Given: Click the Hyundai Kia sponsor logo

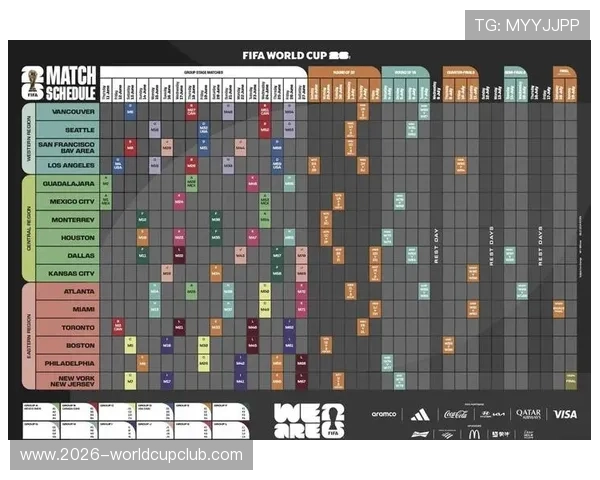Looking at the screenshot, I should tap(492, 414).
